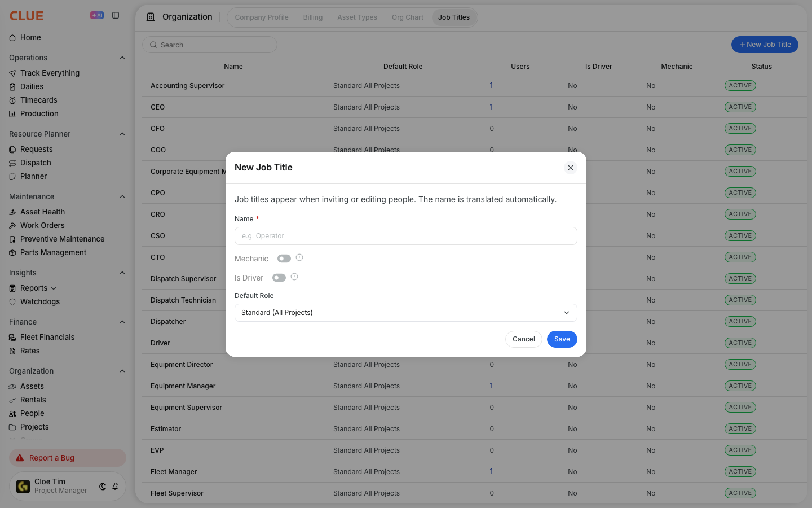812x508 pixels.
Task: Open Production page
Action: (x=39, y=113)
